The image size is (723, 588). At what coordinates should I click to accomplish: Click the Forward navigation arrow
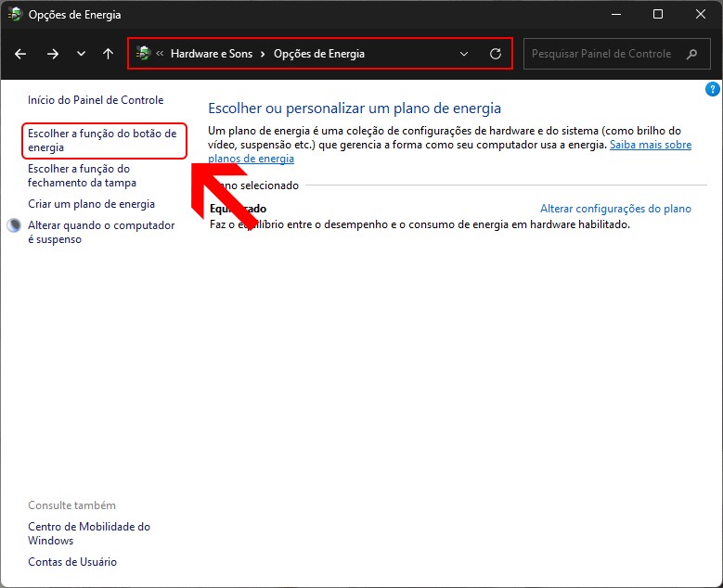tap(53, 54)
